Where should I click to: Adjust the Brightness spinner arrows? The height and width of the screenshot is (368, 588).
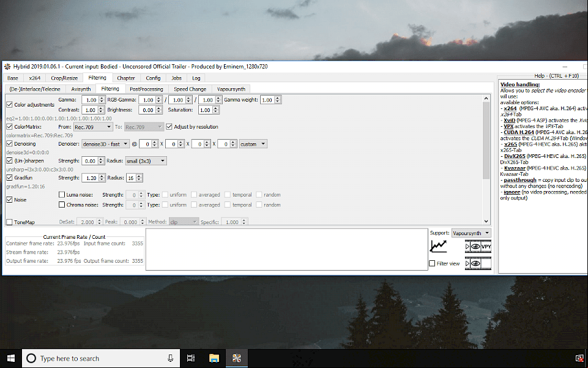[158, 110]
